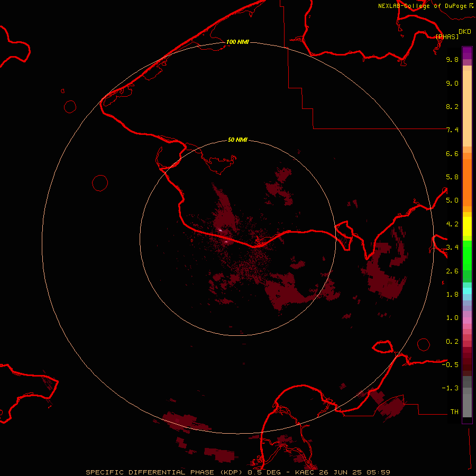Click the [PHAS] units label
This screenshot has width=476, height=476.
click(447, 36)
